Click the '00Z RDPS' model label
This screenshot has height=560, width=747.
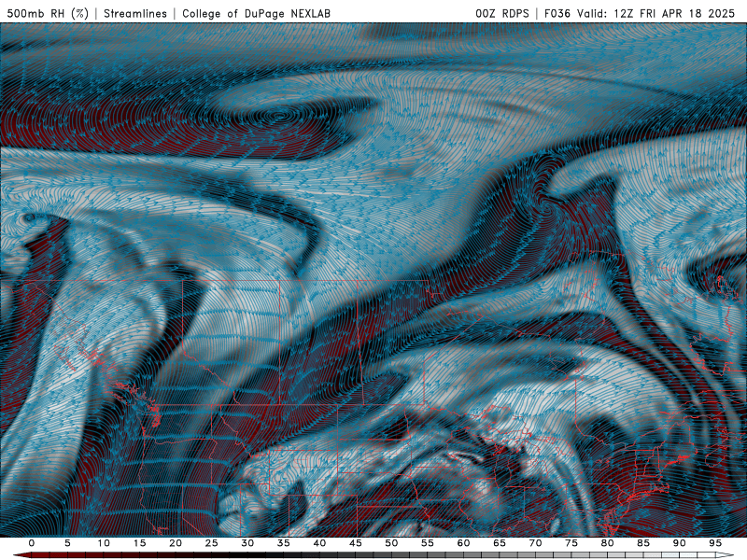pyautogui.click(x=502, y=13)
